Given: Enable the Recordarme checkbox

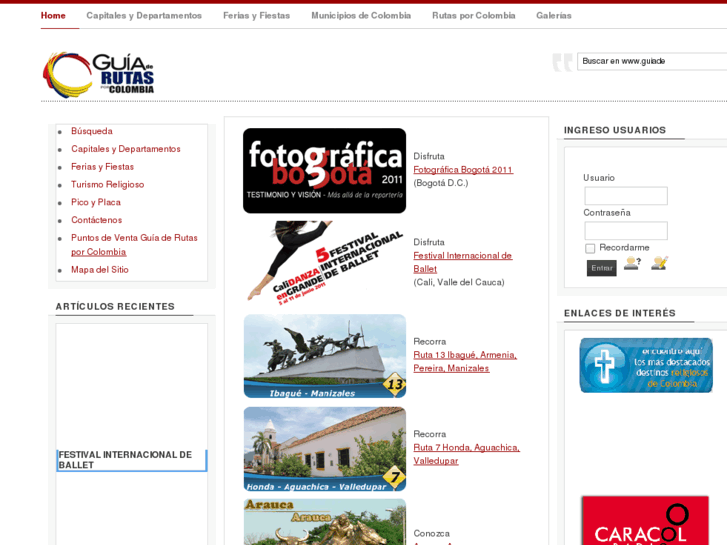Looking at the screenshot, I should pos(590,248).
